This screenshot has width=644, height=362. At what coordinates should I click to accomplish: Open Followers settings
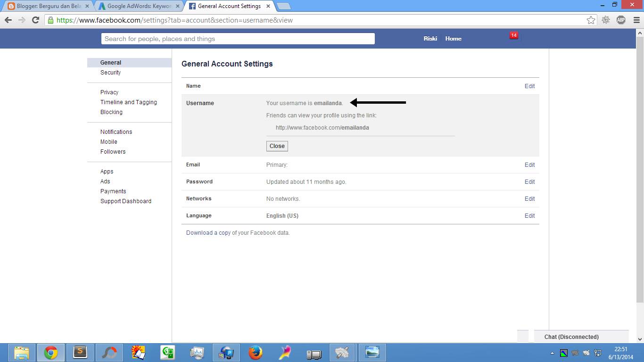[113, 152]
